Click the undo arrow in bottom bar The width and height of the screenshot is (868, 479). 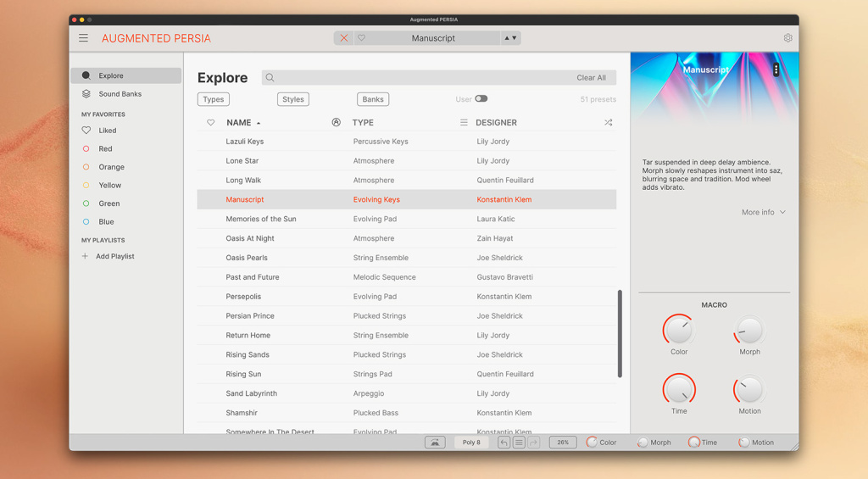point(504,443)
